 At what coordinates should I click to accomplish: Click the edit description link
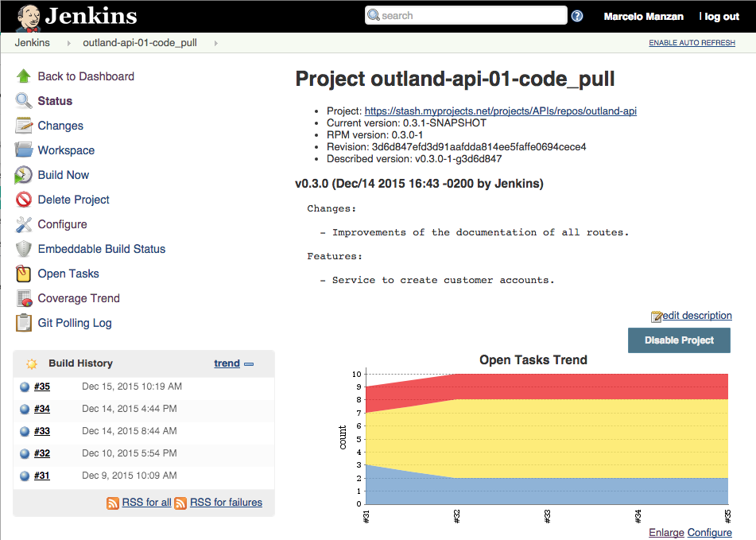pyautogui.click(x=696, y=315)
